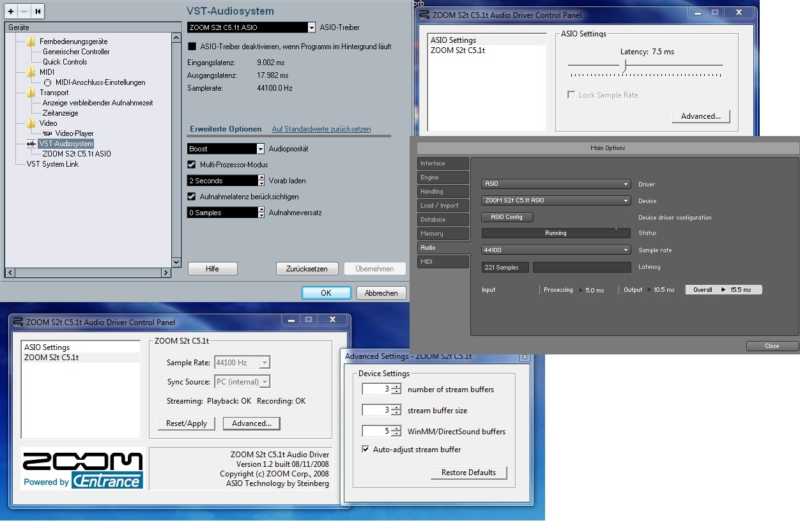This screenshot has width=800, height=532.
Task: Select the Video folder icon
Action: tap(31, 123)
